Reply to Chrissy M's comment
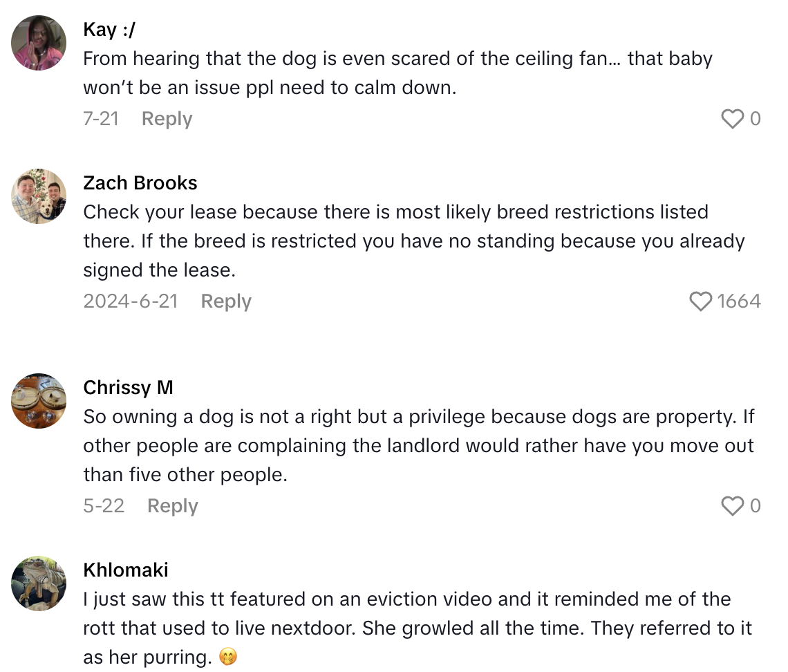Image resolution: width=788 pixels, height=672 pixels. (x=171, y=506)
